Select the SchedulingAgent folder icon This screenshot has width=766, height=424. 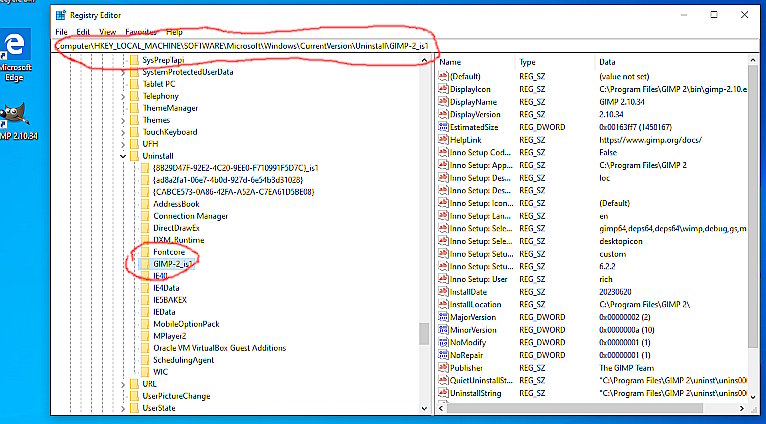[x=145, y=360]
